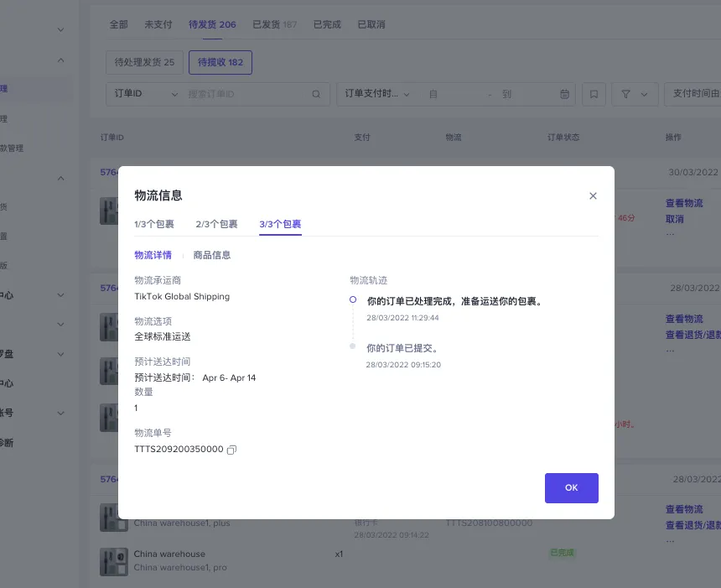721x588 pixels.
Task: Open the funnel filter icon
Action: tap(627, 94)
